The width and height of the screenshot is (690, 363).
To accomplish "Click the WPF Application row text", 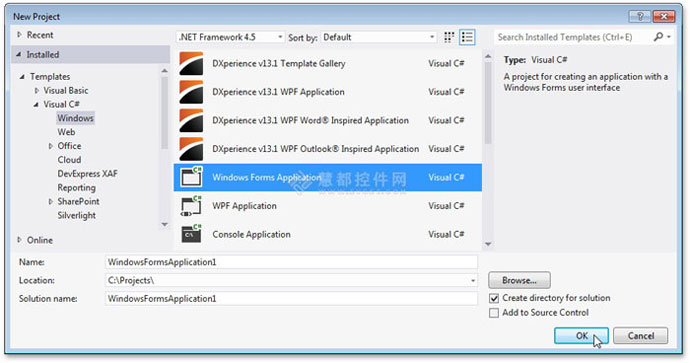I will 244,206.
